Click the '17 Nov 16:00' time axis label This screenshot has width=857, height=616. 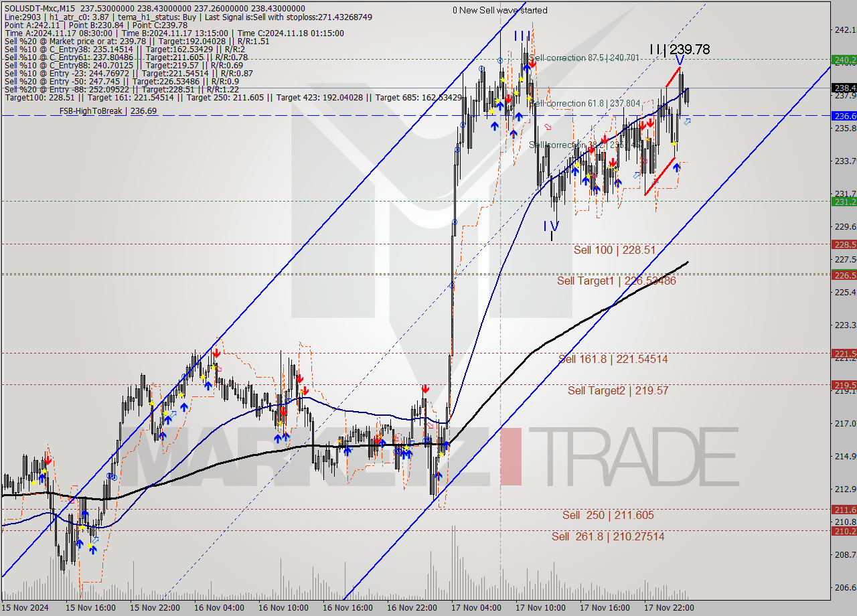click(605, 608)
